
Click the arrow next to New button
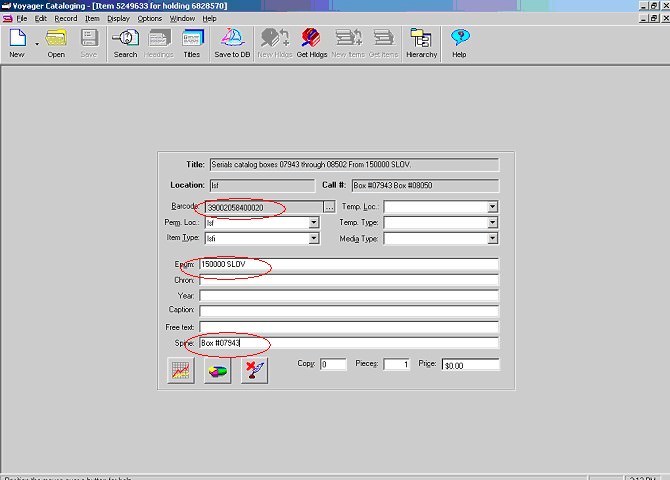(37, 44)
